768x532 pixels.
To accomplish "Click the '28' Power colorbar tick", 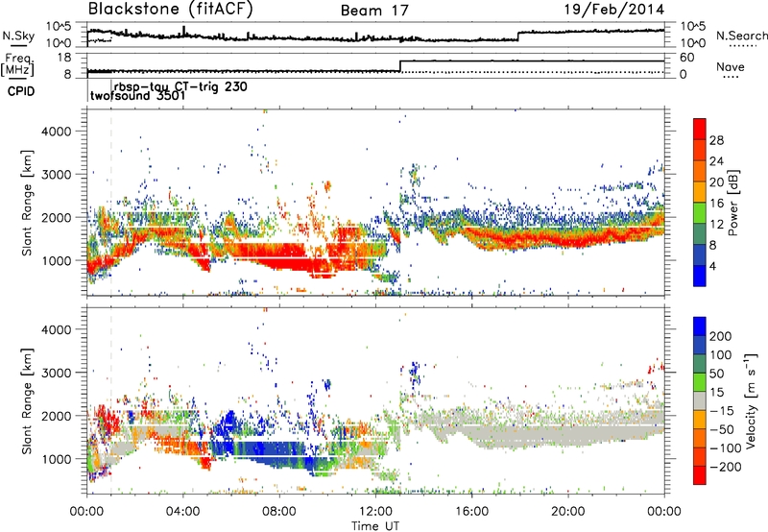I will coord(716,140).
